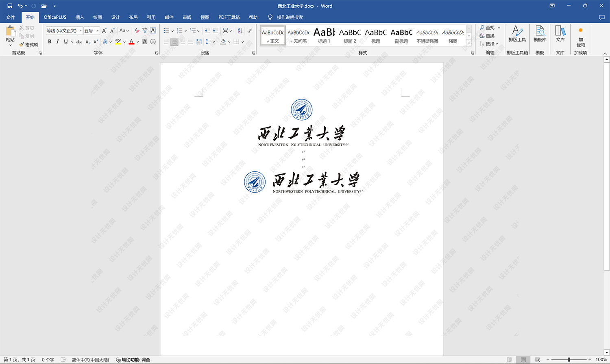Apply the 无间隔 style

[298, 35]
